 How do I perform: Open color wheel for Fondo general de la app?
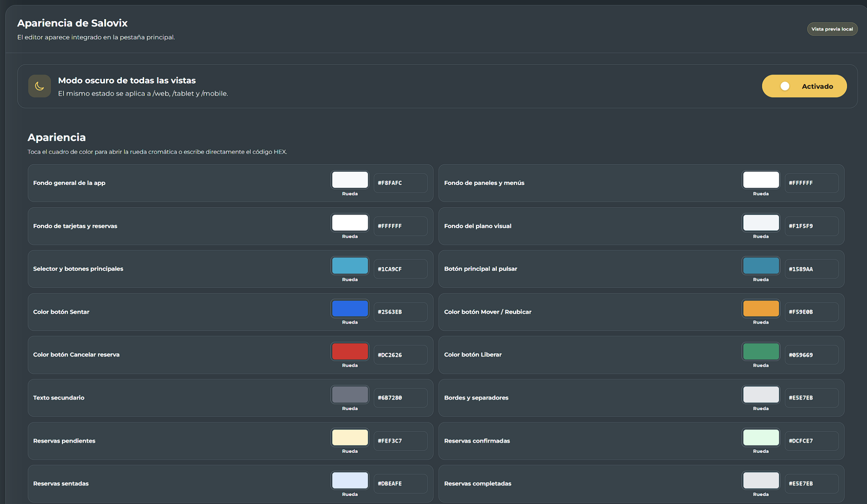tap(350, 180)
